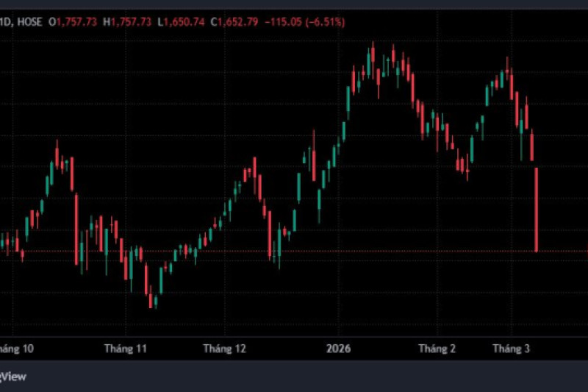Select the long red candle in October

(x=76, y=228)
